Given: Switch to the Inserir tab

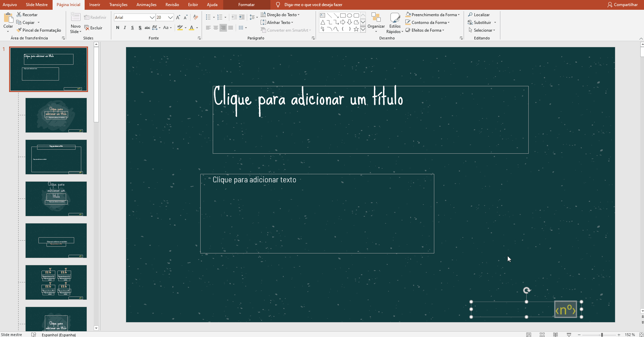Looking at the screenshot, I should [x=95, y=5].
